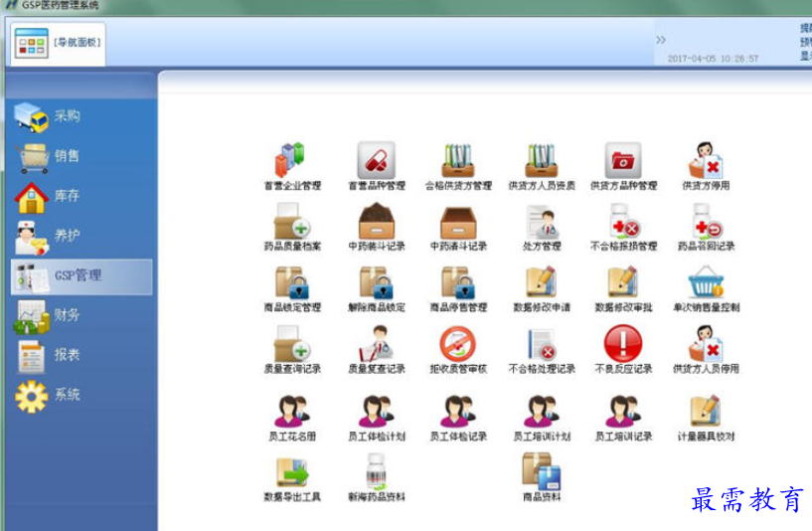Image resolution: width=812 pixels, height=531 pixels.
Task: Open 商品资料 icon
Action: pyautogui.click(x=542, y=471)
